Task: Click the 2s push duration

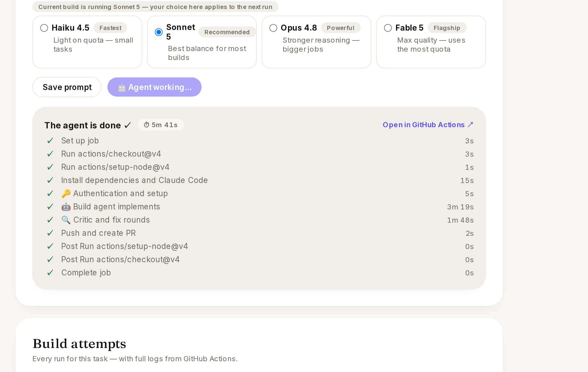Action: click(x=469, y=233)
